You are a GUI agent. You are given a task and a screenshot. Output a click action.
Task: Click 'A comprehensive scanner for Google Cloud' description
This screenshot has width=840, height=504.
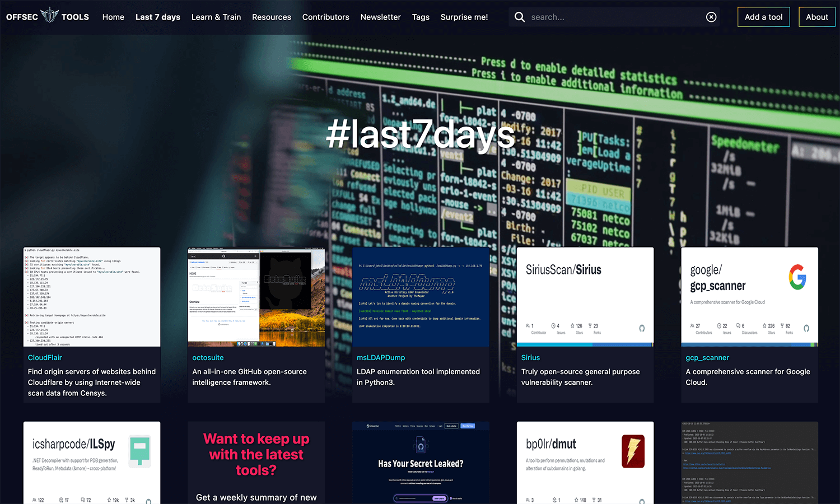coord(748,377)
